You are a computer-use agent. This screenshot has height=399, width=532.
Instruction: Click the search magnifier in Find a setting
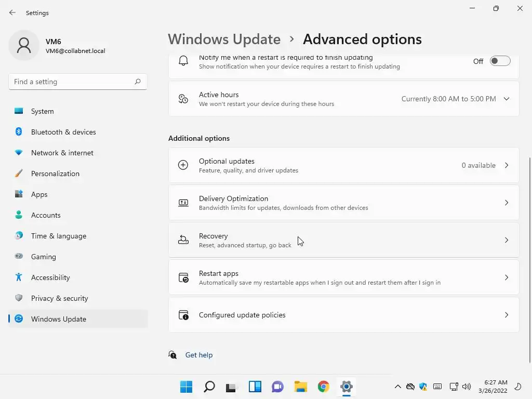pyautogui.click(x=137, y=82)
